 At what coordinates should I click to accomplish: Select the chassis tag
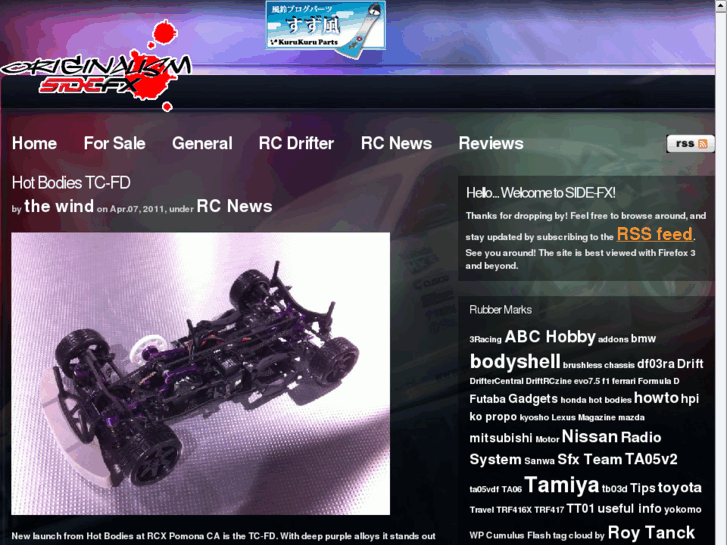pos(619,365)
